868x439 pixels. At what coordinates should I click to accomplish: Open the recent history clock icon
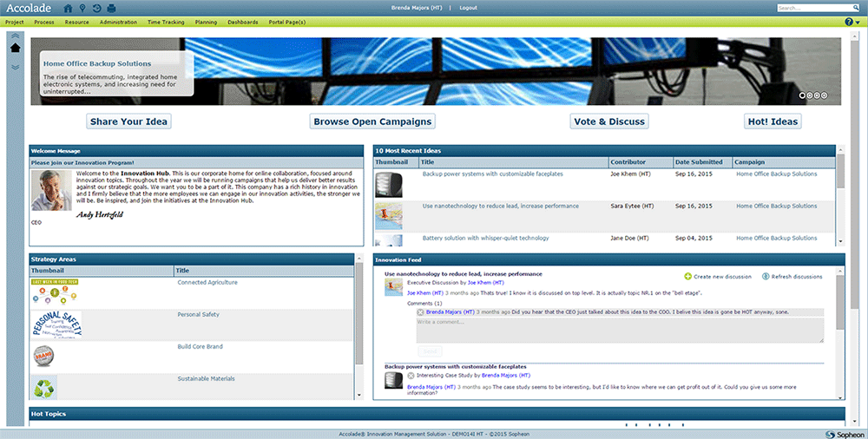pyautogui.click(x=96, y=8)
